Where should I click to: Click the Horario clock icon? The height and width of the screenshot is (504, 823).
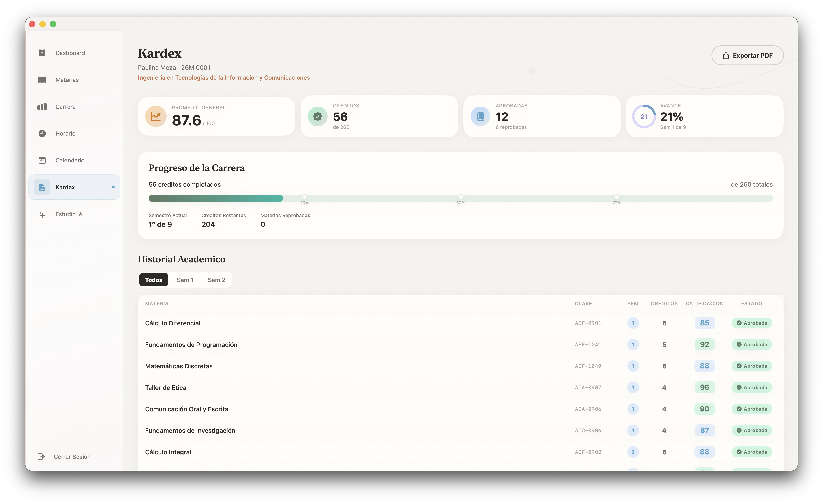pyautogui.click(x=42, y=134)
